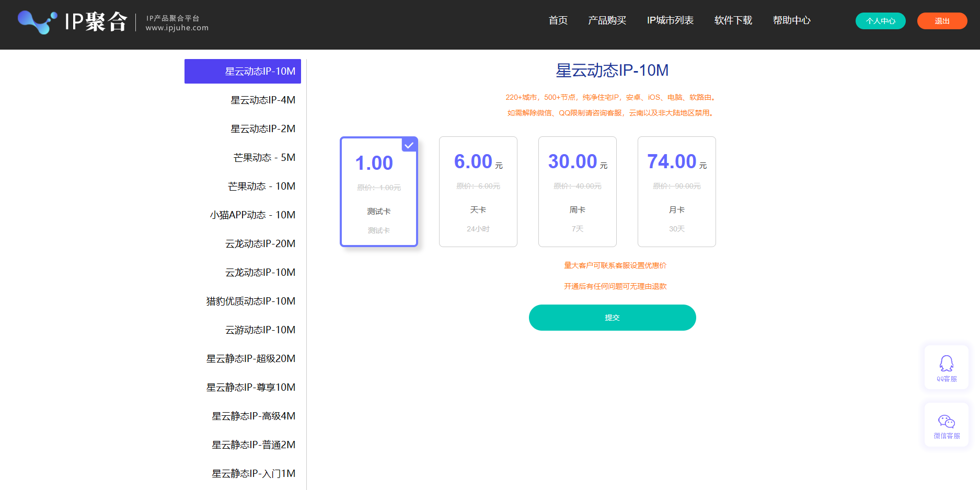Image resolution: width=980 pixels, height=490 pixels.
Task: Open 星云静态IP-超级20M product
Action: pyautogui.click(x=251, y=358)
